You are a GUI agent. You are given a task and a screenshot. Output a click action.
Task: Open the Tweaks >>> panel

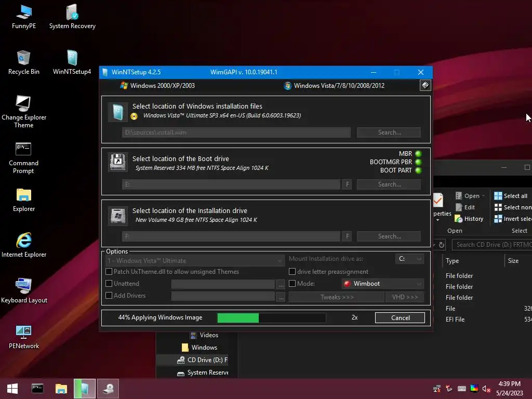click(337, 297)
